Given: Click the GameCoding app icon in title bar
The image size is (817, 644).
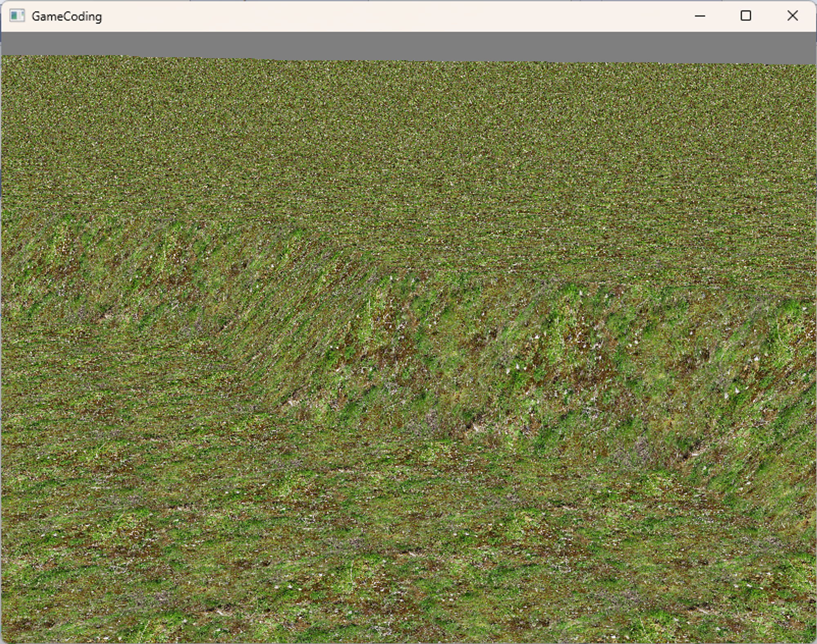Looking at the screenshot, I should [x=17, y=16].
